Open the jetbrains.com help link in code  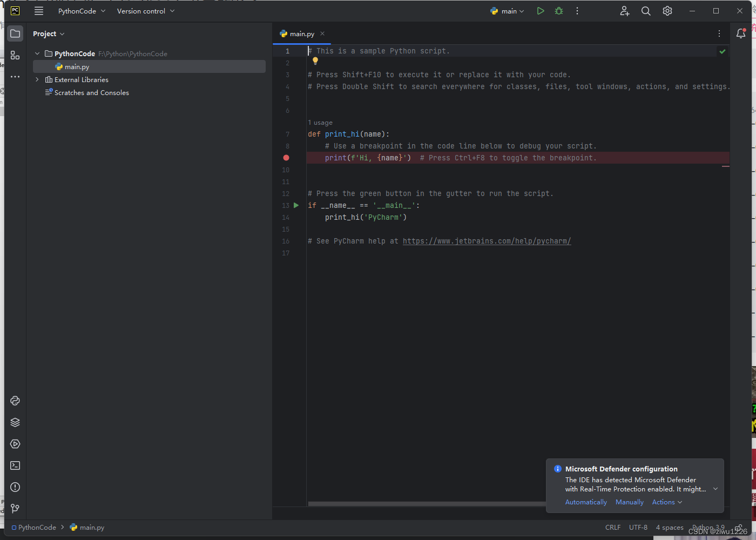tap(487, 241)
